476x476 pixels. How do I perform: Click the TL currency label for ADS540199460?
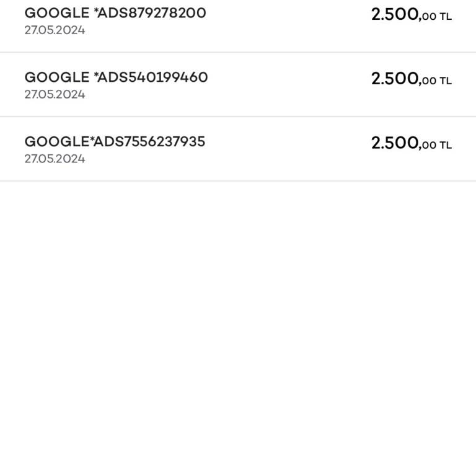(x=446, y=82)
